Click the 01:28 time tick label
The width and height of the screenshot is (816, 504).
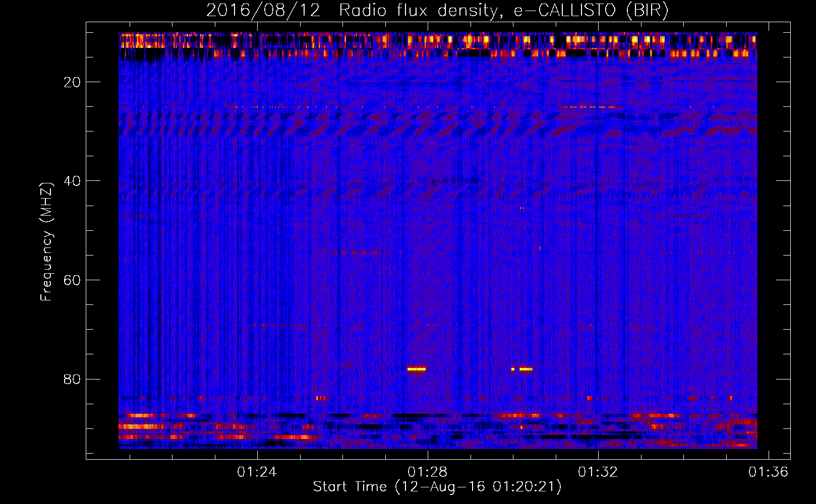coord(428,472)
